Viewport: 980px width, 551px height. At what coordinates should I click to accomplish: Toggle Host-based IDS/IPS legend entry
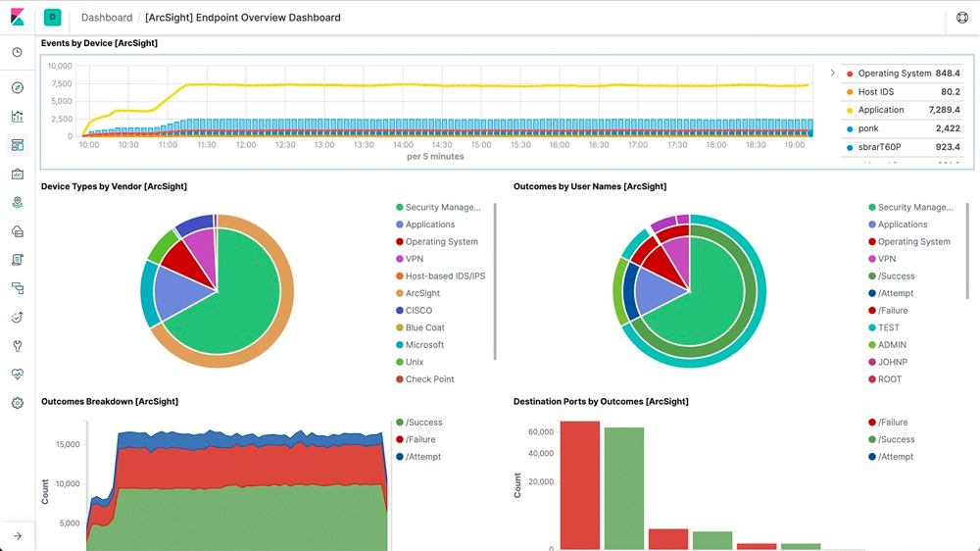tap(441, 275)
